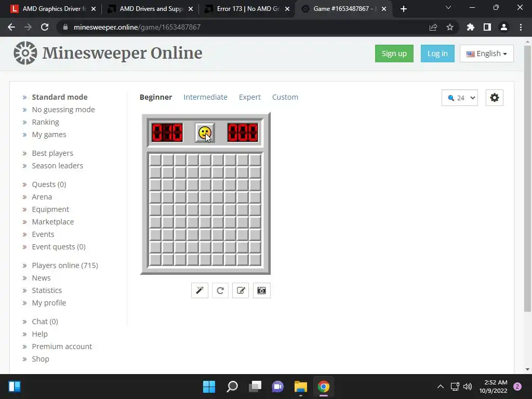Open the Ranking link in sidebar
This screenshot has height=399, width=532.
pos(45,122)
